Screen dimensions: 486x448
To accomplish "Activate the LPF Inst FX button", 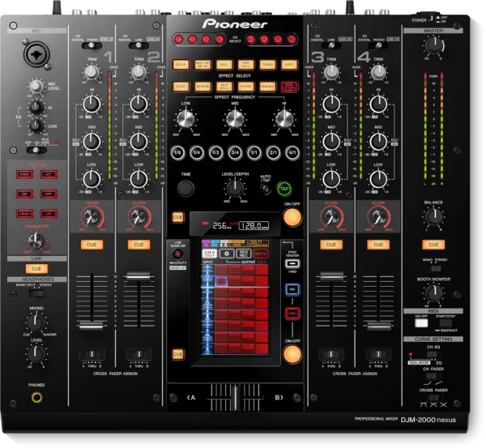I will click(49, 214).
